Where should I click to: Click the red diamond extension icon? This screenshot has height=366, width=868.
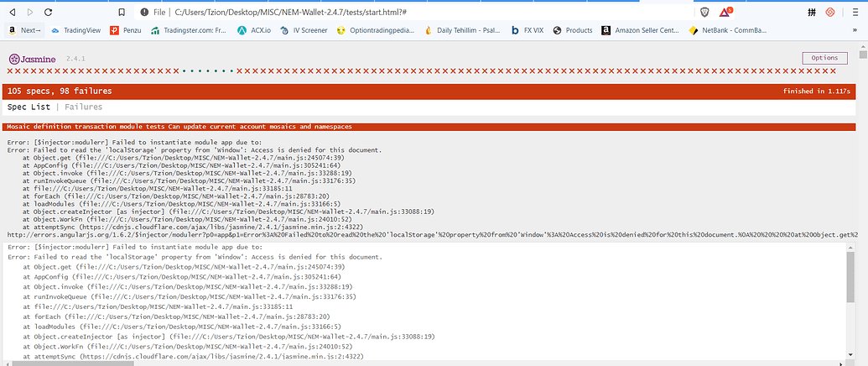tap(829, 12)
